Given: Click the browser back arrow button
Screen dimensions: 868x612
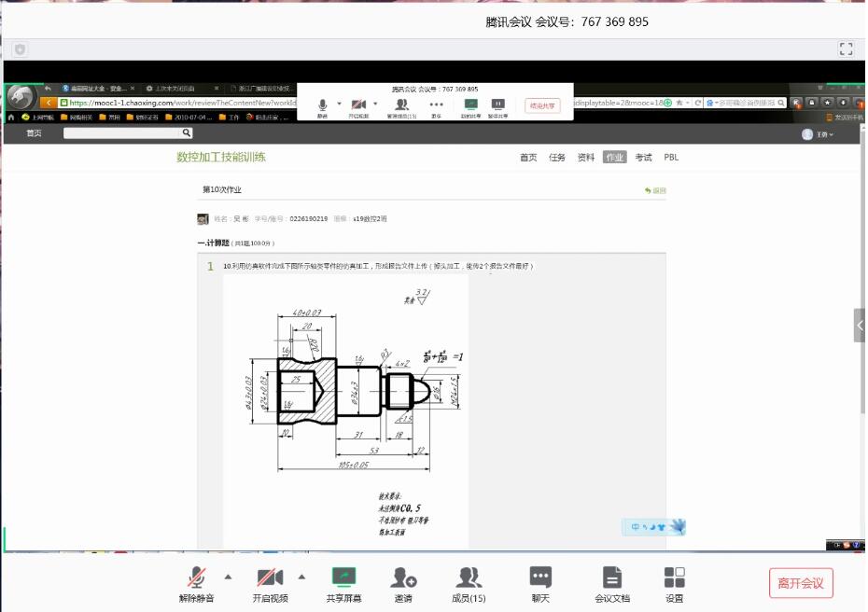Looking at the screenshot, I should coord(49,103).
